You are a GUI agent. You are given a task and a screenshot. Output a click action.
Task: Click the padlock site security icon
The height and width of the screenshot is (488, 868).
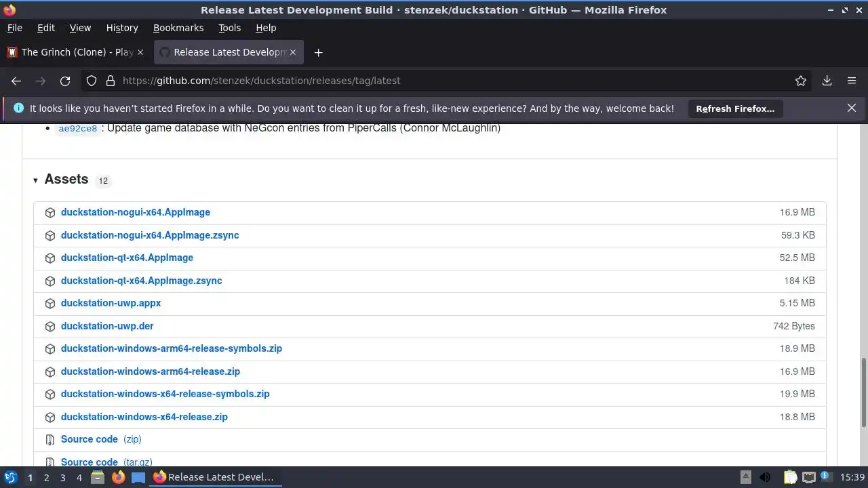coord(111,81)
